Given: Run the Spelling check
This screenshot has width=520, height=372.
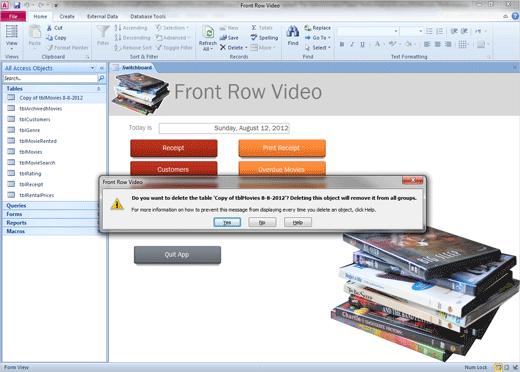Looking at the screenshot, I should pos(264,38).
